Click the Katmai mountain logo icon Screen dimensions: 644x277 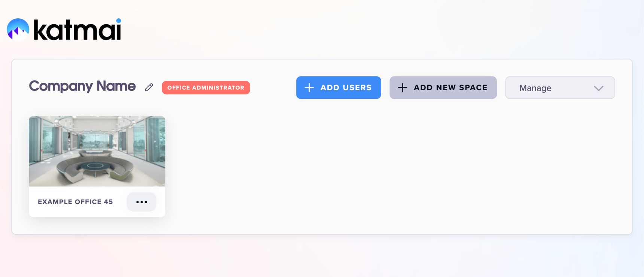click(x=18, y=29)
